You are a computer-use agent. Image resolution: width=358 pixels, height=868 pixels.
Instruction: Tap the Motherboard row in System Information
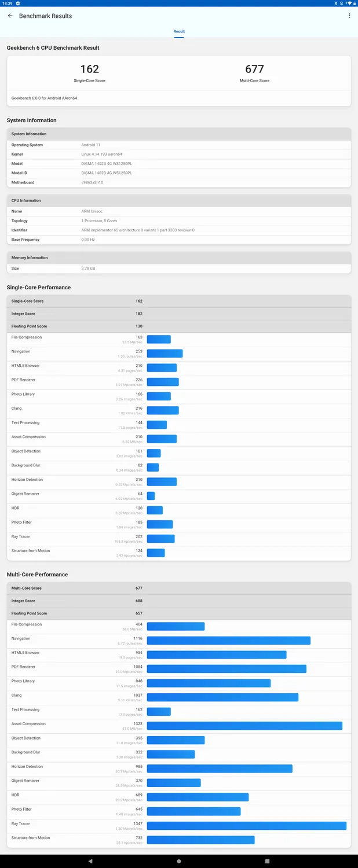[178, 182]
